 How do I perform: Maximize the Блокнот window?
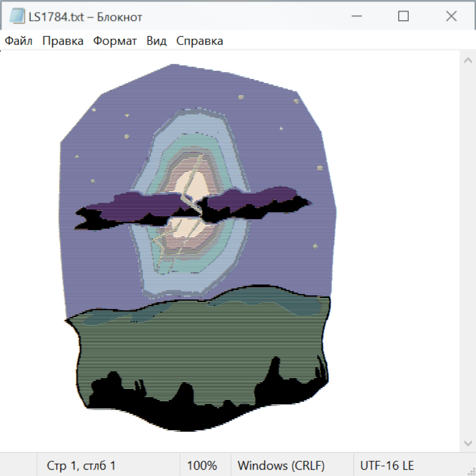coord(403,16)
